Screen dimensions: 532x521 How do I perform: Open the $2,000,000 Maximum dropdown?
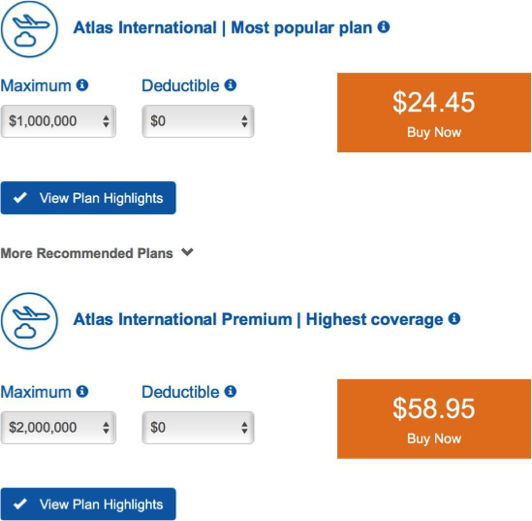point(58,427)
